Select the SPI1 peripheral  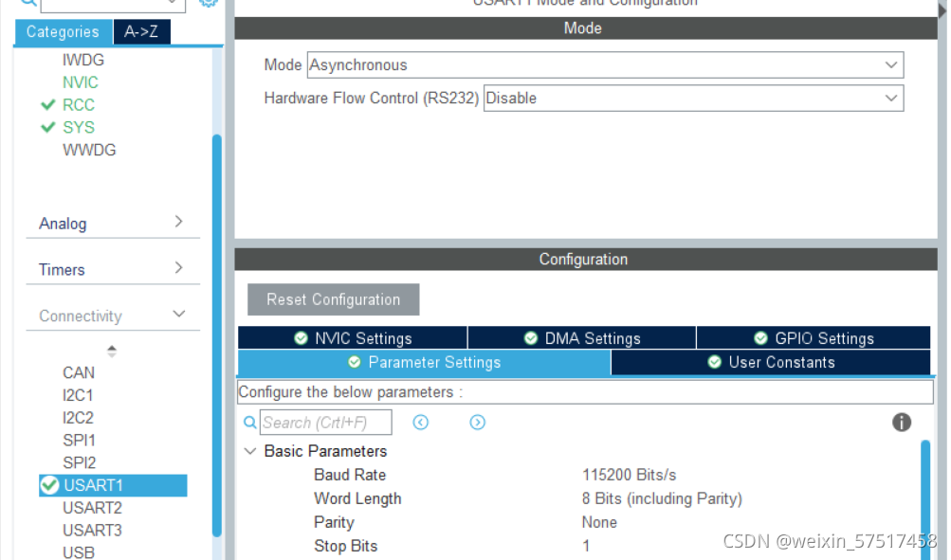pos(79,440)
